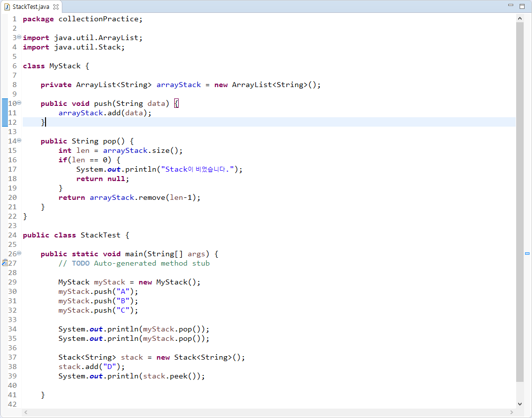Click 'import java.util.Stack;' line
Screen dimensions: 532x418
[74, 47]
